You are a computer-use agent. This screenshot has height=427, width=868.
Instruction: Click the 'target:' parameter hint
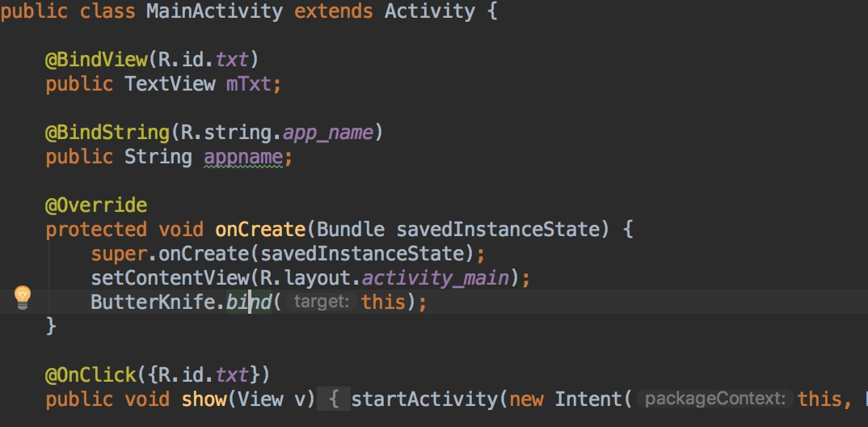[322, 302]
